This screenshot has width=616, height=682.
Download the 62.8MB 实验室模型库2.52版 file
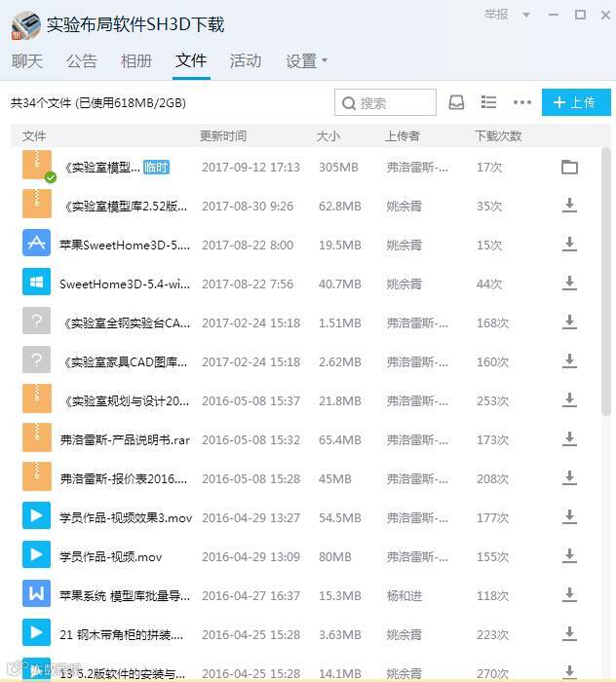[569, 206]
